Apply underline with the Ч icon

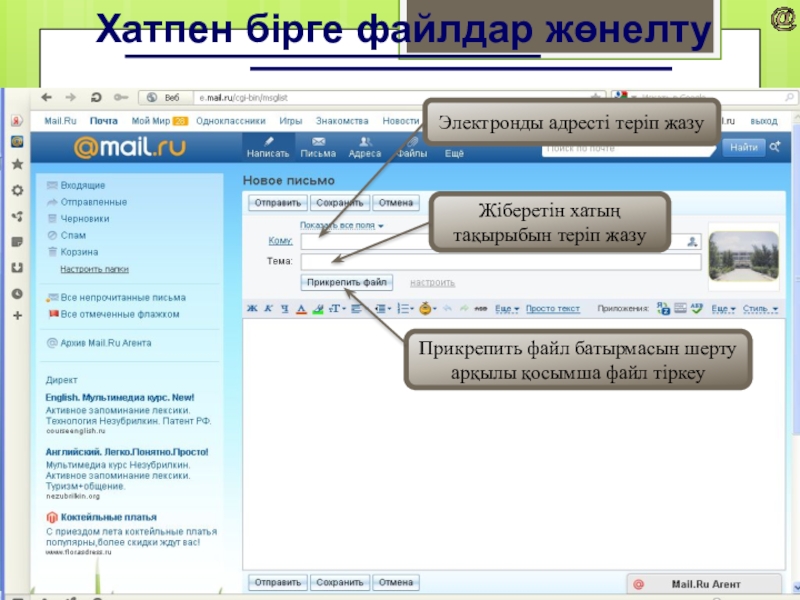[x=285, y=309]
